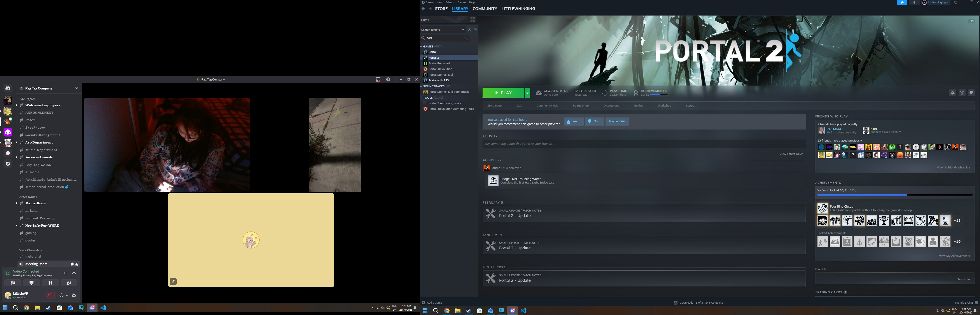Open Portal 2 game settings gear
The image size is (980, 315).
(x=953, y=93)
